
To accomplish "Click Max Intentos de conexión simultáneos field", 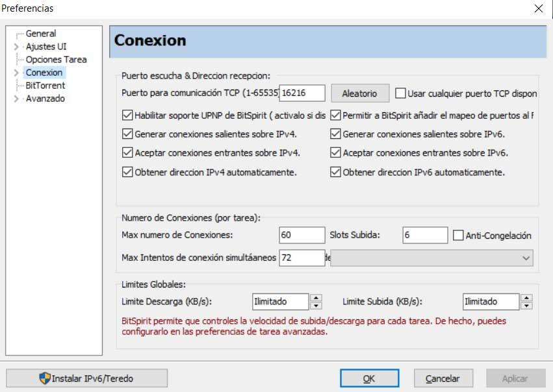I will pos(302,258).
